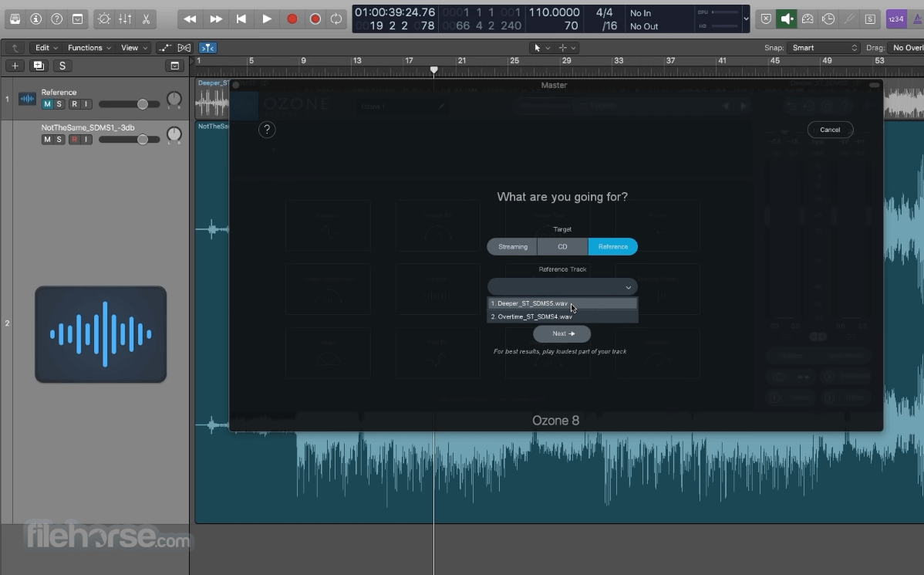Click the large waveform track icon

101,334
